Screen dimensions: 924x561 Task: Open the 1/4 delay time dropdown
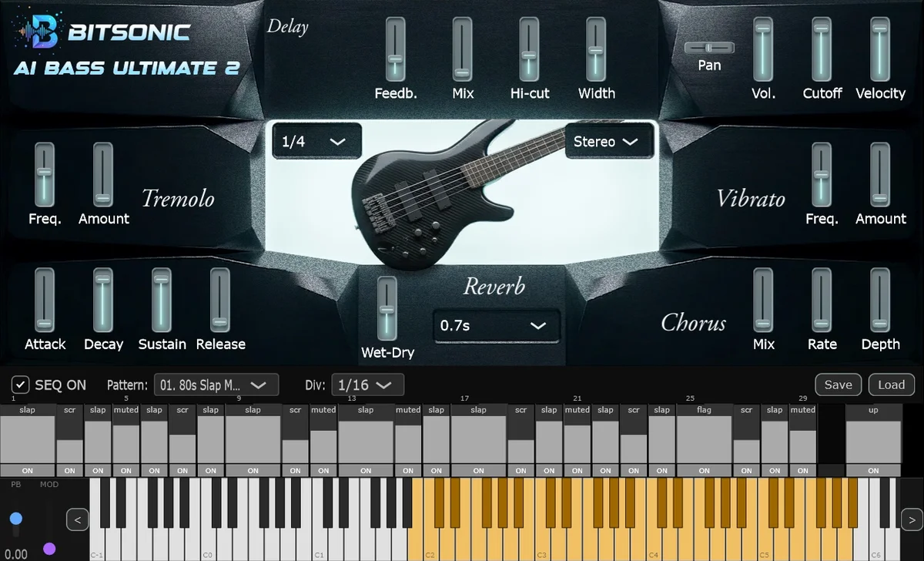pyautogui.click(x=316, y=141)
